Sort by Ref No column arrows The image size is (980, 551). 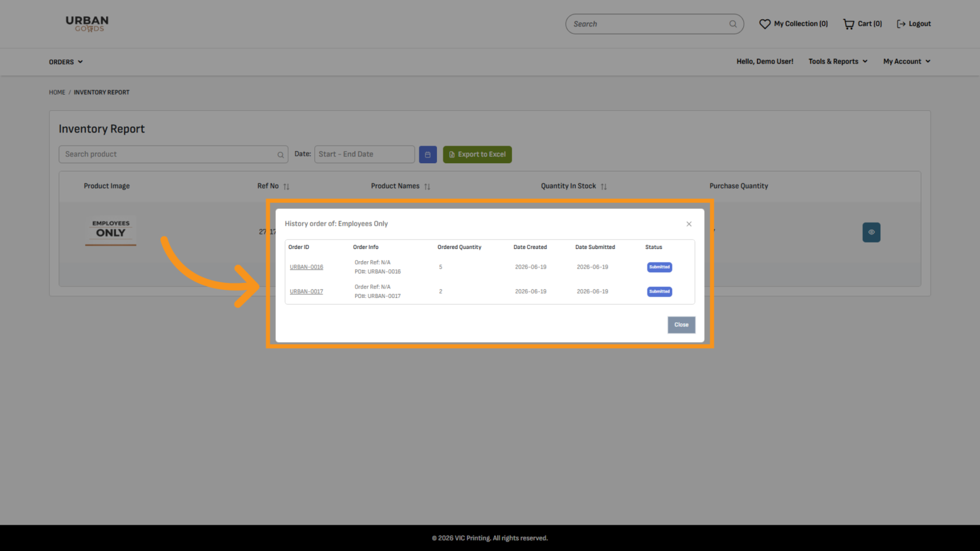point(286,187)
